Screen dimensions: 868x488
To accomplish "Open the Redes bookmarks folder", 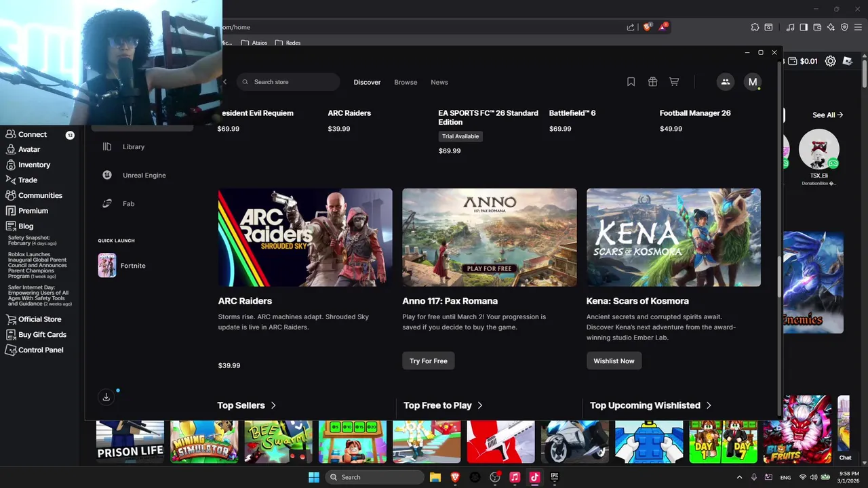I will (x=288, y=43).
